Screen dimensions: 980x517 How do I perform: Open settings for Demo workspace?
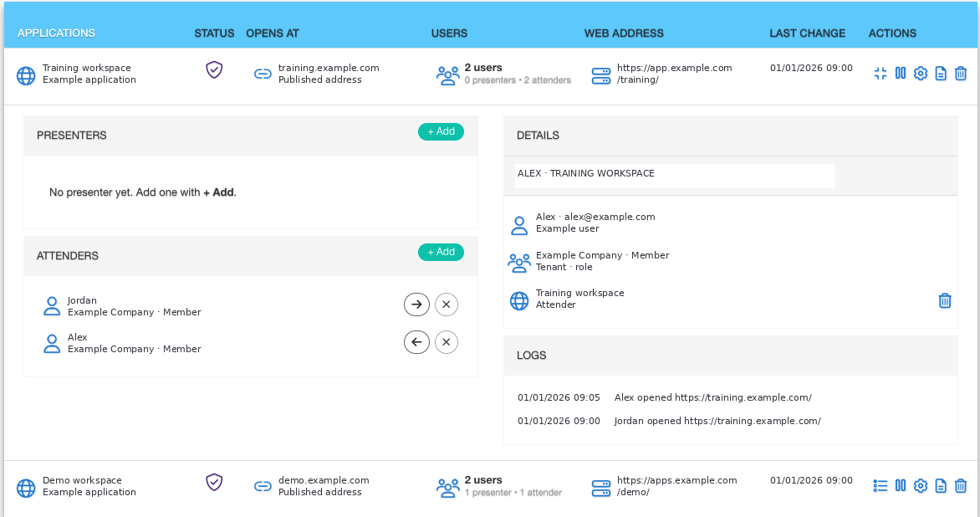(x=920, y=486)
